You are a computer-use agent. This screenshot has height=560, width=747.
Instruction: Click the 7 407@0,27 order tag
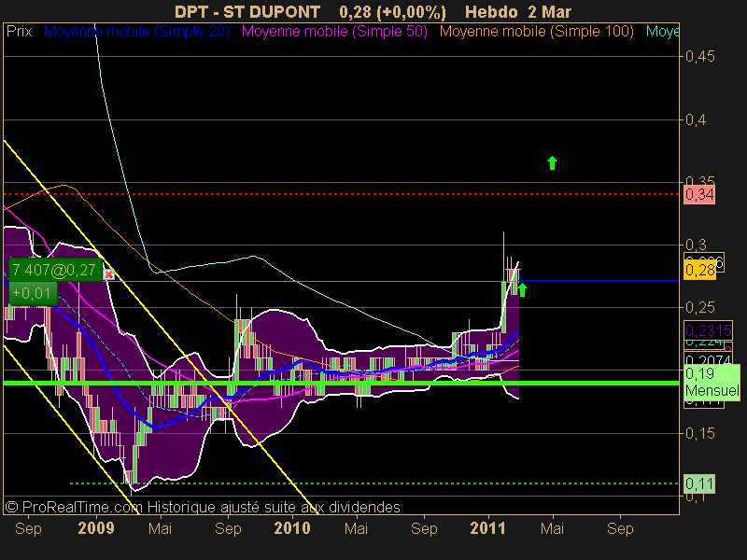[x=55, y=270]
